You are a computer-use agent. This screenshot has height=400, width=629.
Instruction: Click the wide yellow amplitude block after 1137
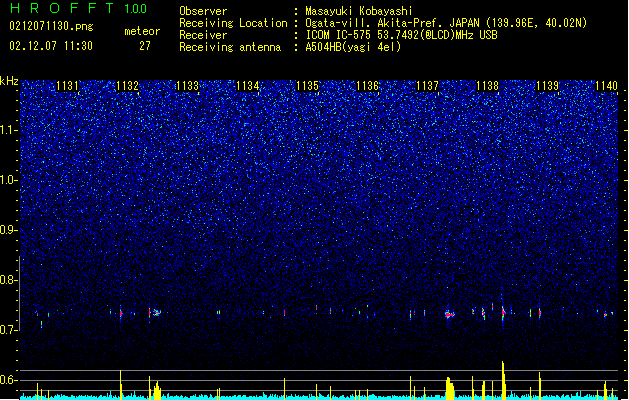(450, 388)
